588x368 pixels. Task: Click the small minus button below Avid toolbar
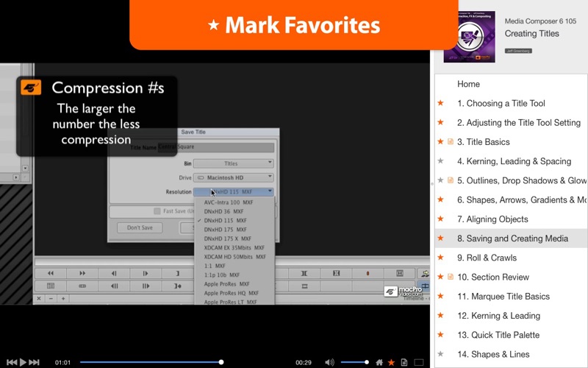tap(51, 299)
